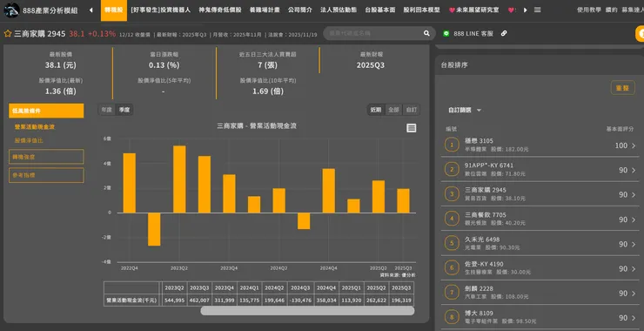The image size is (644, 331).
Task: Switch chart to 年度 view
Action: click(x=107, y=110)
